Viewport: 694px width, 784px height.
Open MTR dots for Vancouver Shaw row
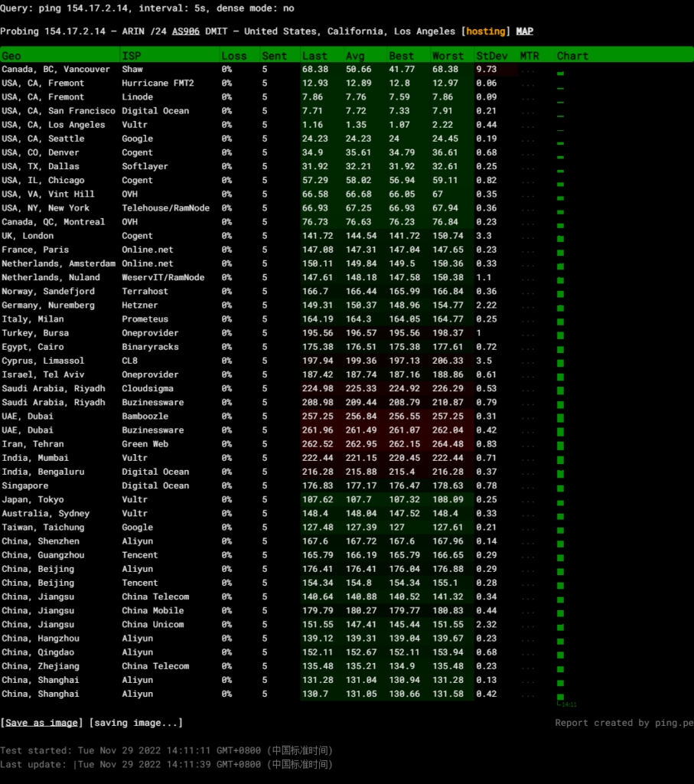tap(529, 70)
